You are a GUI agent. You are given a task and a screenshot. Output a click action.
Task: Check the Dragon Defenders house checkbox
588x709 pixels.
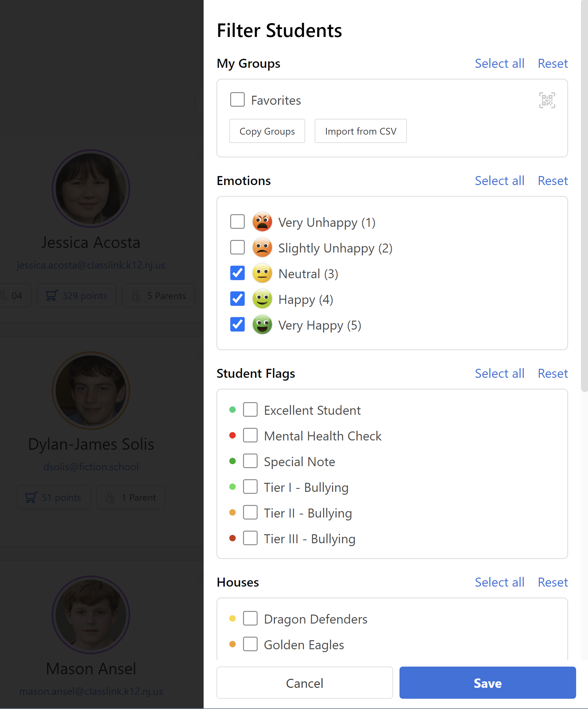[250, 618]
